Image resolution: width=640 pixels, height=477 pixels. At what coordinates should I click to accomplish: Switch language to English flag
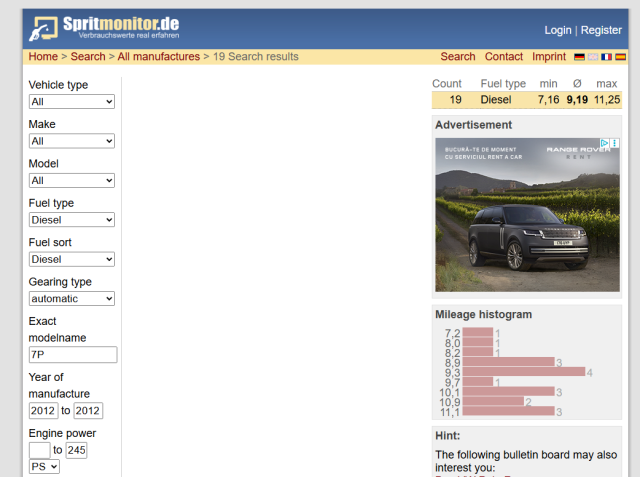[593, 57]
